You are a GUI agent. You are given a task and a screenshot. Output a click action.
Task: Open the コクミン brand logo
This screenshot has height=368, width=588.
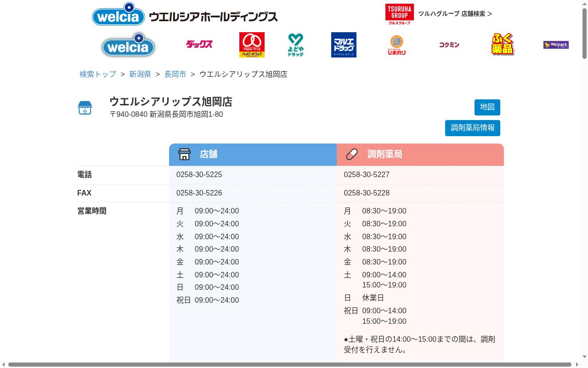pyautogui.click(x=449, y=45)
